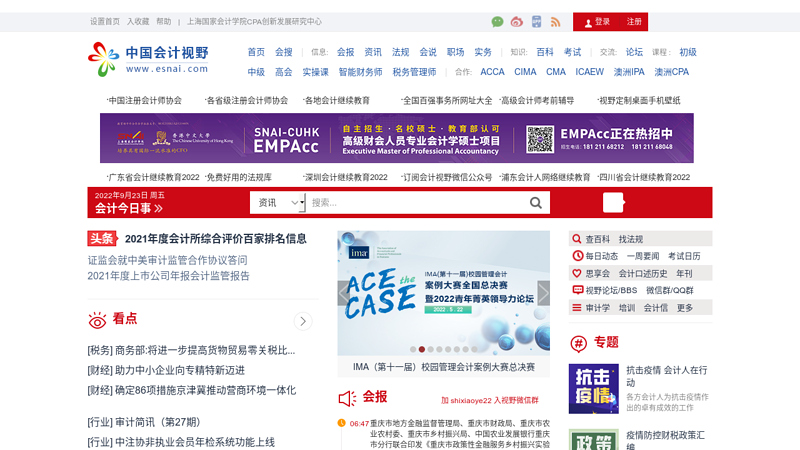The width and height of the screenshot is (800, 450).
Task: Open 会搜 navigation item
Action: (x=284, y=52)
